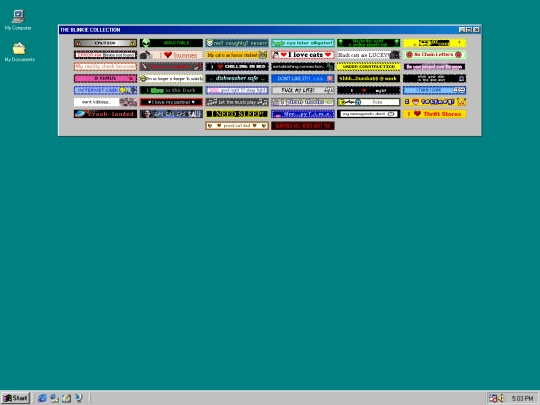Click the volume speaker tray icon
The height and width of the screenshot is (405, 540).
pyautogui.click(x=501, y=398)
